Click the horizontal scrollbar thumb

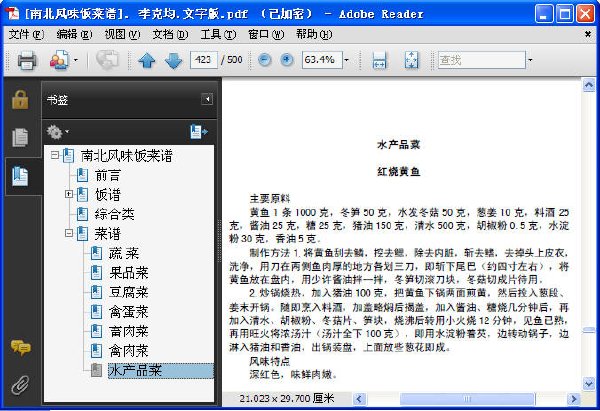point(467,399)
